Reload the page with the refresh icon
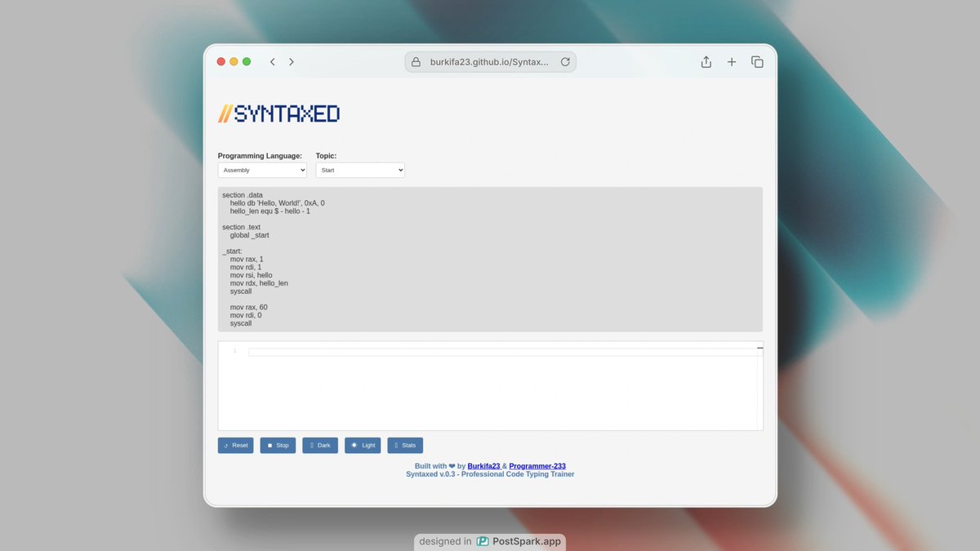 [565, 62]
